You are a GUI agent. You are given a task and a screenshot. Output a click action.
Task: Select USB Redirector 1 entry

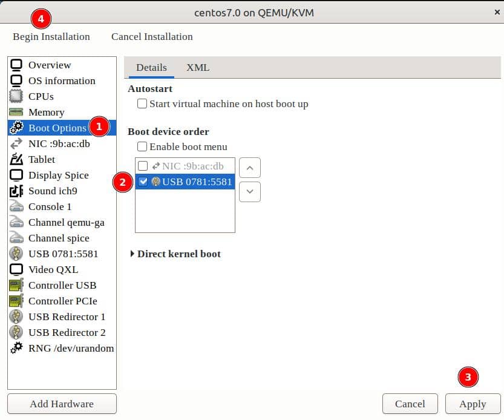pyautogui.click(x=62, y=317)
